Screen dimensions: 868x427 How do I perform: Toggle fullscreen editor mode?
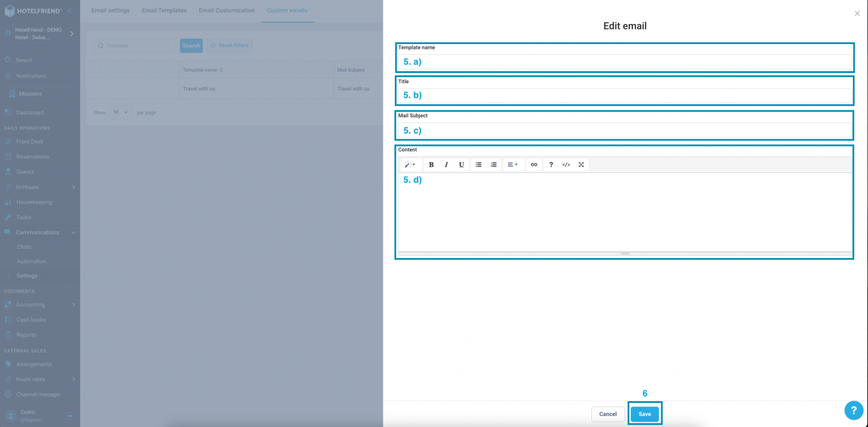[x=581, y=165]
